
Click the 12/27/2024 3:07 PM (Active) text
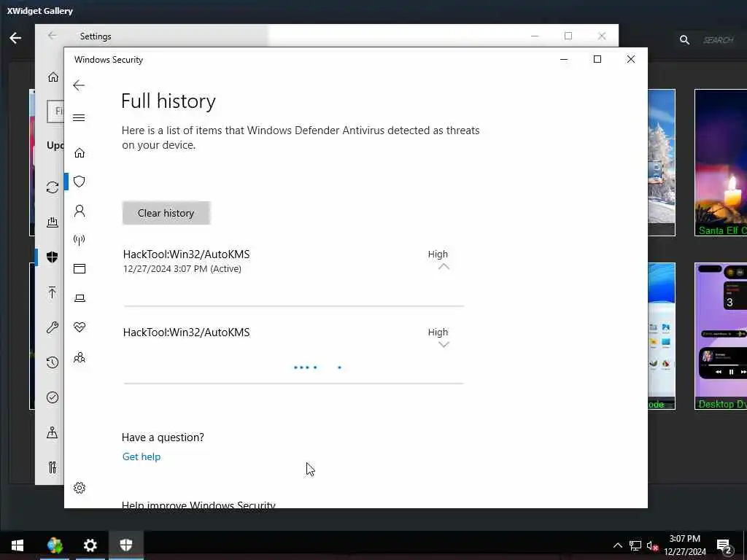coord(182,269)
